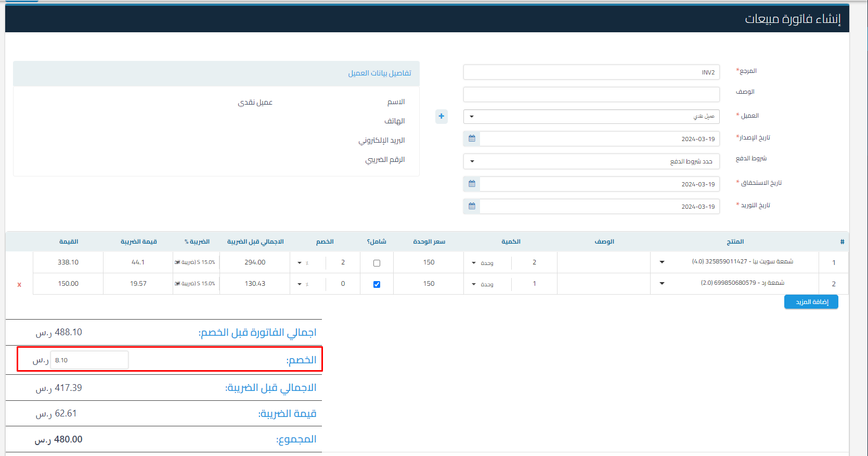Open the customer dropdown العميل
This screenshot has height=456, width=868.
(x=591, y=116)
